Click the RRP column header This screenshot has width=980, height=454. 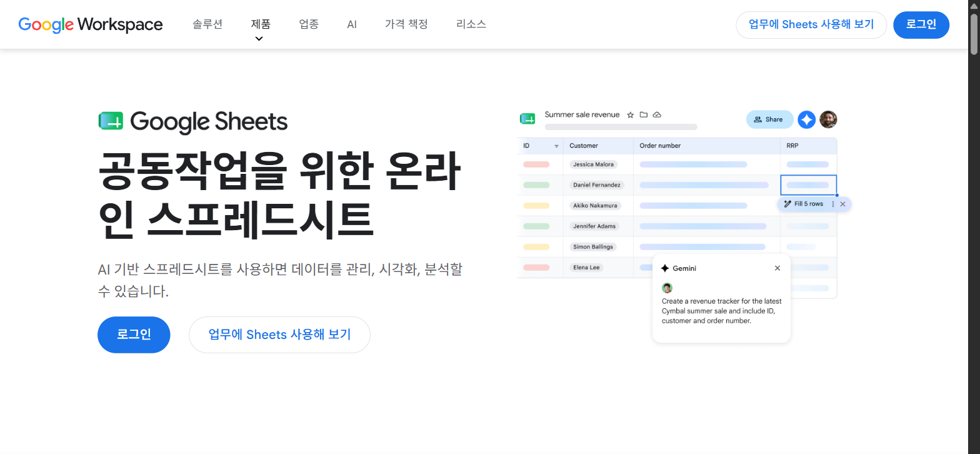coord(792,146)
